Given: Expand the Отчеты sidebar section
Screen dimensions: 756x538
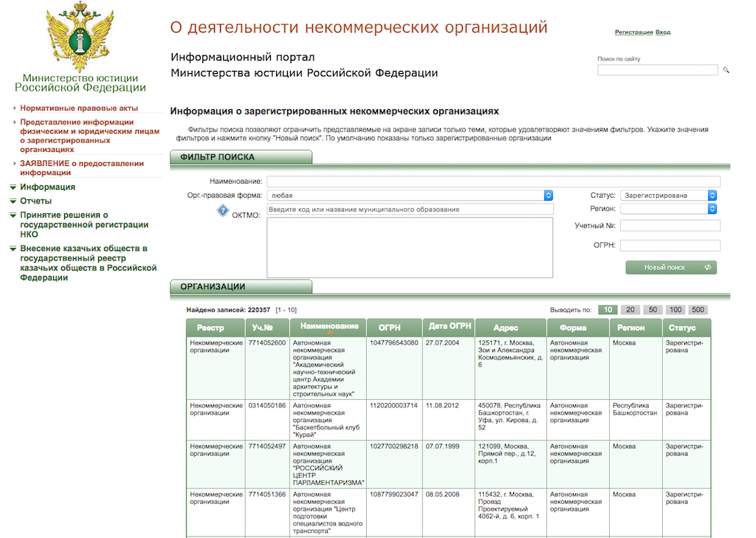Looking at the screenshot, I should click(x=35, y=201).
